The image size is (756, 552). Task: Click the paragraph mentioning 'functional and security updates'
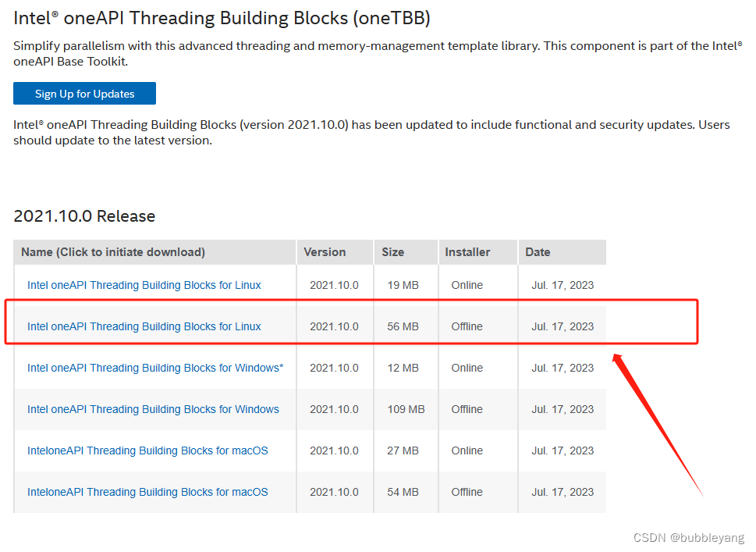click(371, 133)
